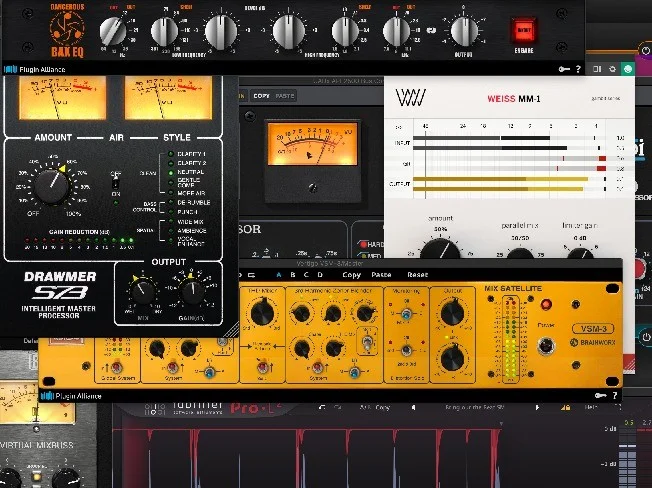652x488 pixels.
Task: Select preset slot A in VSM-3 toolbar
Action: tap(277, 274)
